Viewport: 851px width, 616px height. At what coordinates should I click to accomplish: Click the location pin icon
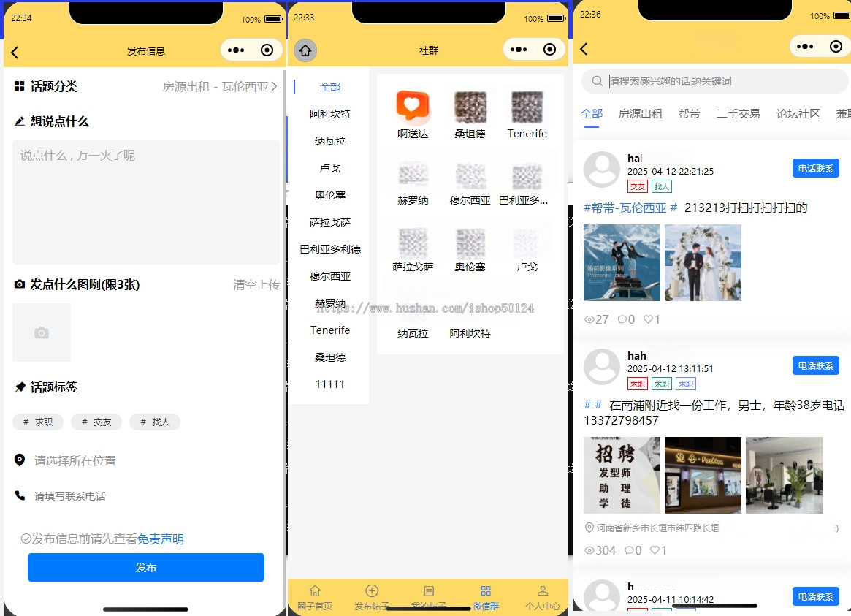click(20, 460)
